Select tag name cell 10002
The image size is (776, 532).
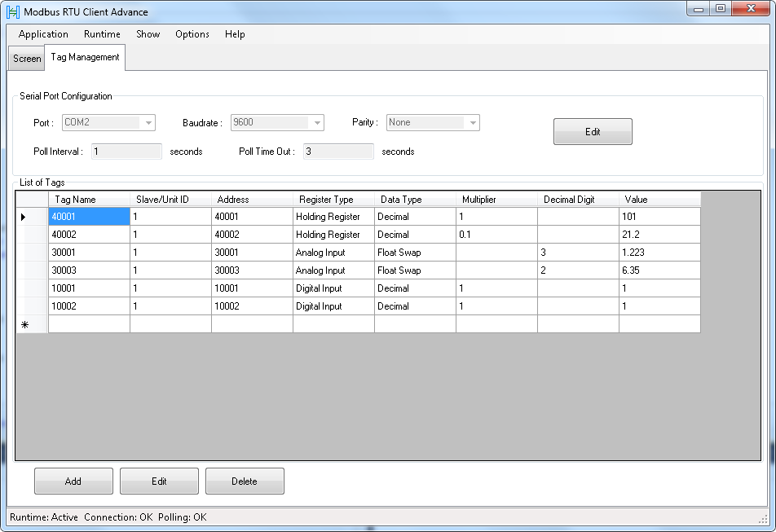tap(89, 306)
